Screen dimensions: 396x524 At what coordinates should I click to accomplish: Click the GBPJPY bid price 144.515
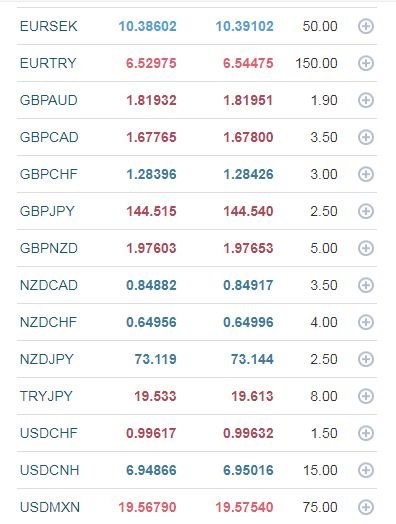click(x=151, y=211)
